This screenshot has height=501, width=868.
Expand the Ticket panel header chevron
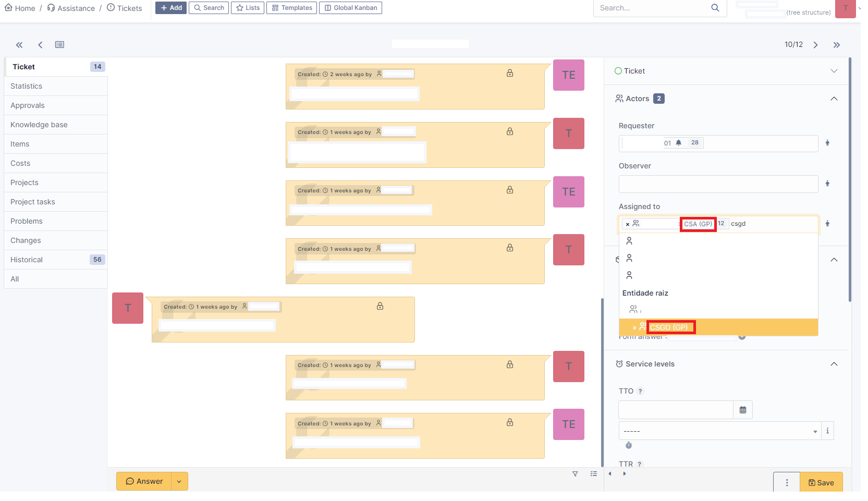click(x=834, y=70)
